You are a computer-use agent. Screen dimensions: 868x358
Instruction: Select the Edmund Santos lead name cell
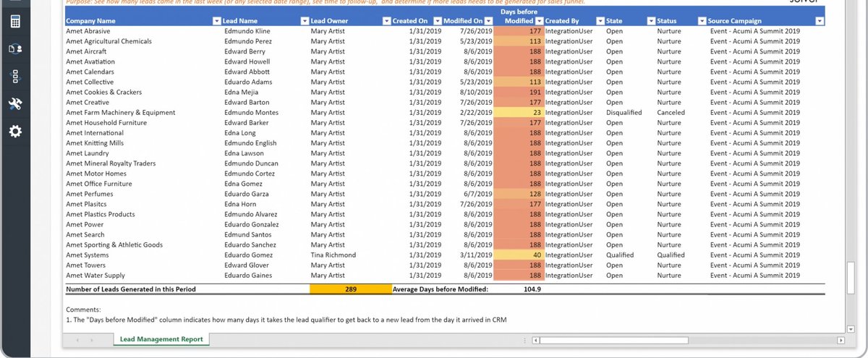click(x=247, y=235)
